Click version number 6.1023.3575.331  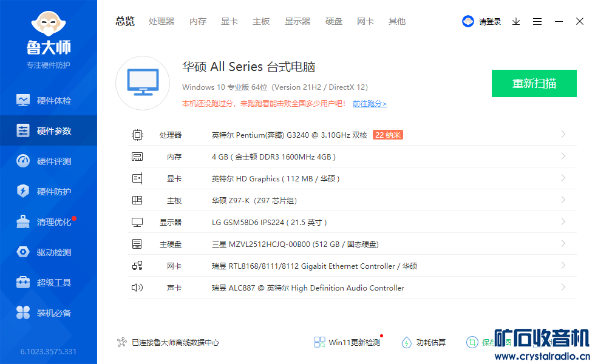(x=48, y=351)
